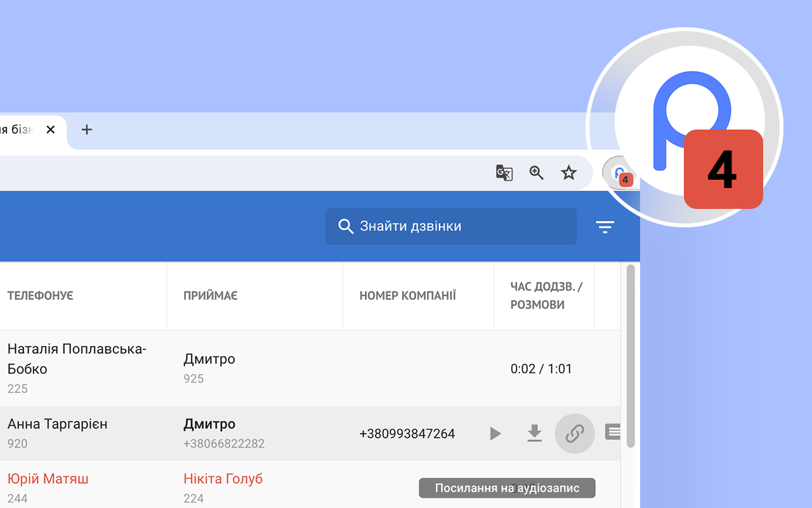Click the НОМЕР КОМПАНІЇ column header

pyautogui.click(x=408, y=296)
